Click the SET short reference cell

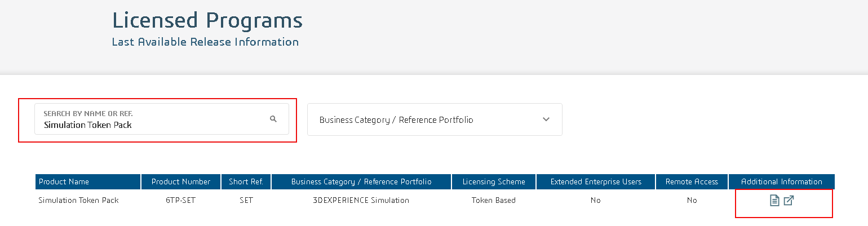tap(246, 200)
